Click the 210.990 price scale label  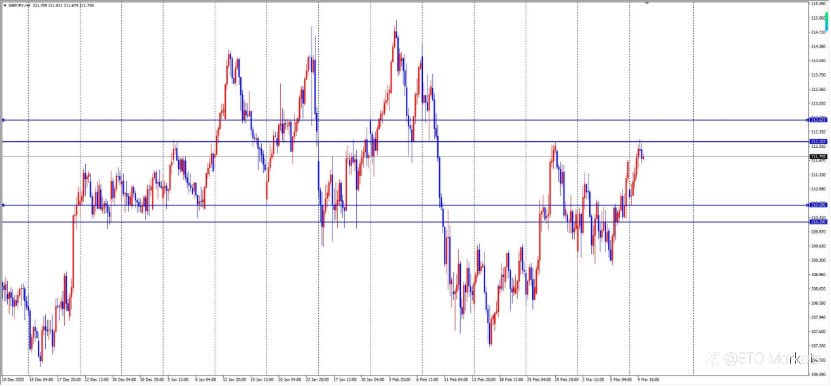(818, 189)
